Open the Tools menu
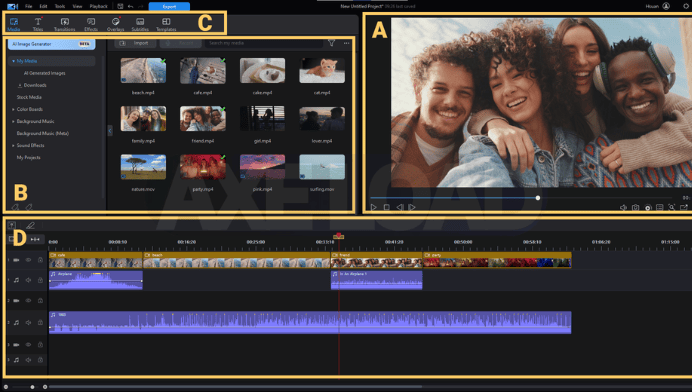The image size is (692, 392). point(60,6)
